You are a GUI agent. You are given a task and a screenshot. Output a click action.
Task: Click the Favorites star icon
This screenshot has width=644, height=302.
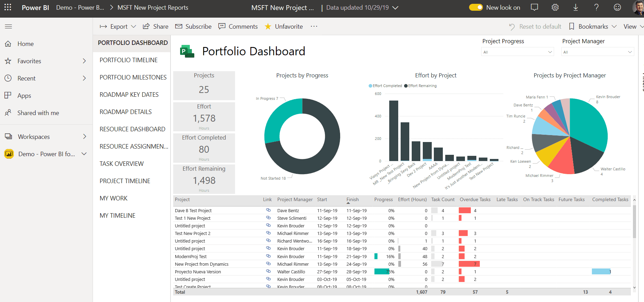point(8,61)
